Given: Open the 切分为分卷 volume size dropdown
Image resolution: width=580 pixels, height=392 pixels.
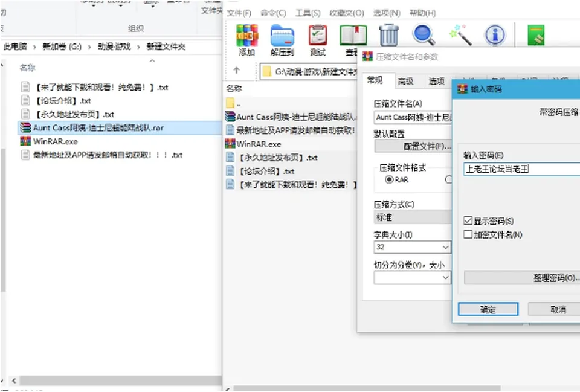Looking at the screenshot, I should click(x=445, y=277).
